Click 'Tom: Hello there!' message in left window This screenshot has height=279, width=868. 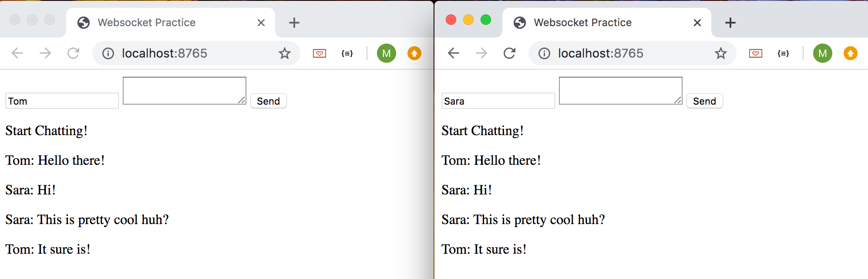pyautogui.click(x=55, y=160)
